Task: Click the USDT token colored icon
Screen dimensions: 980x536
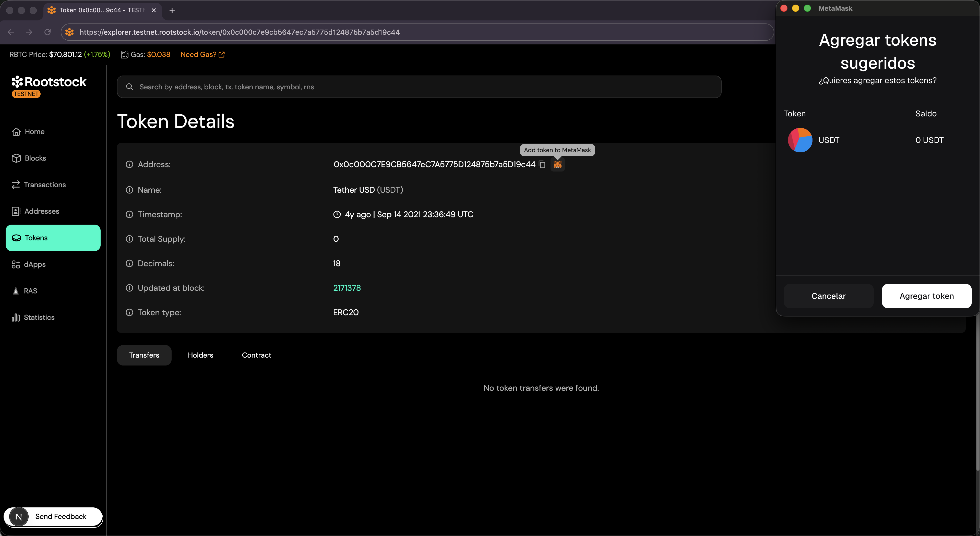Action: pyautogui.click(x=800, y=140)
